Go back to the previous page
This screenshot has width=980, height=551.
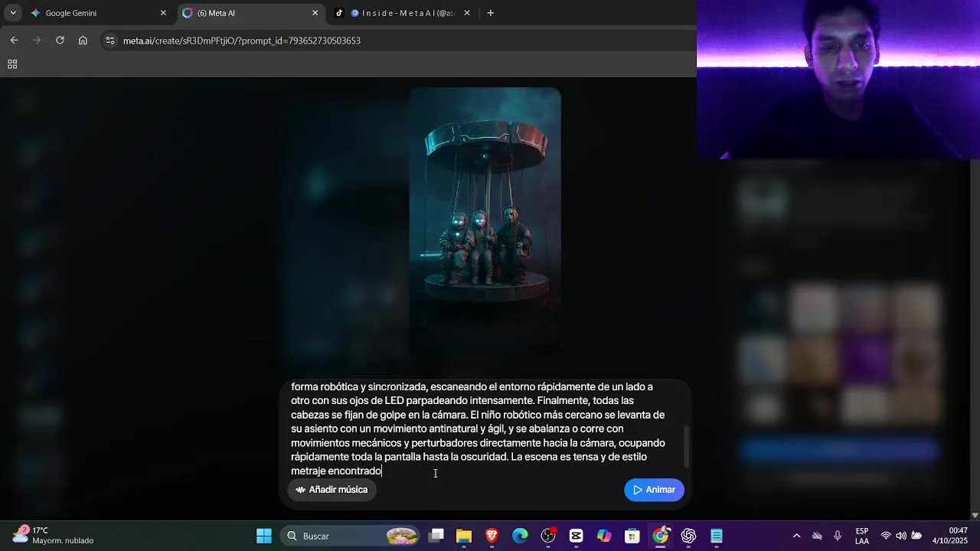point(14,41)
